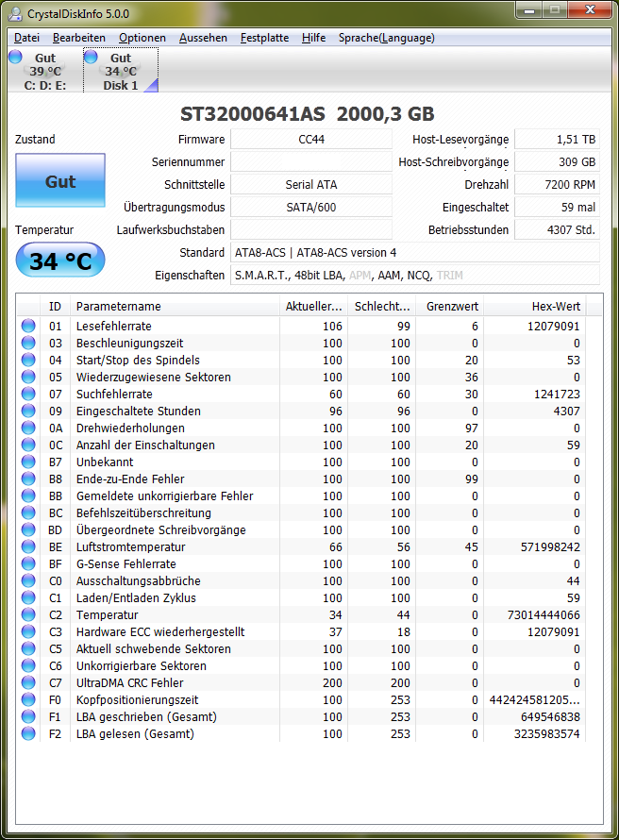
Task: Click the Übertragungsmodus field showing SATA/600
Action: click(x=311, y=207)
